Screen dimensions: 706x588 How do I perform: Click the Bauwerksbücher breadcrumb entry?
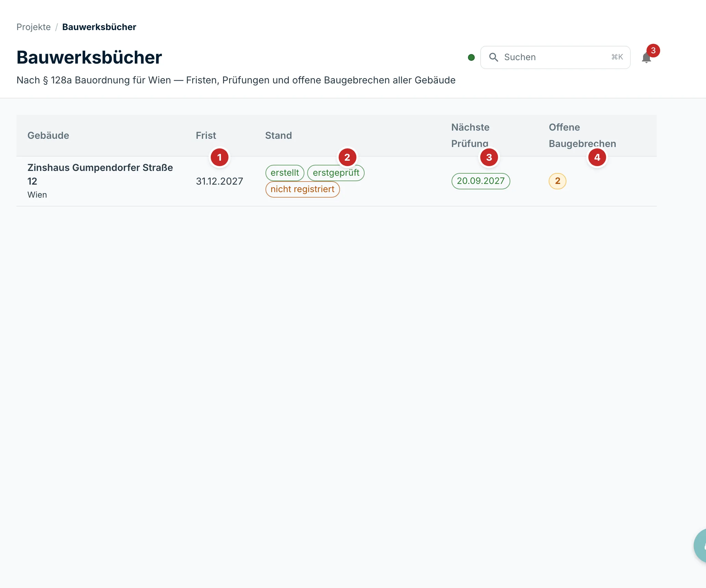[x=99, y=27]
